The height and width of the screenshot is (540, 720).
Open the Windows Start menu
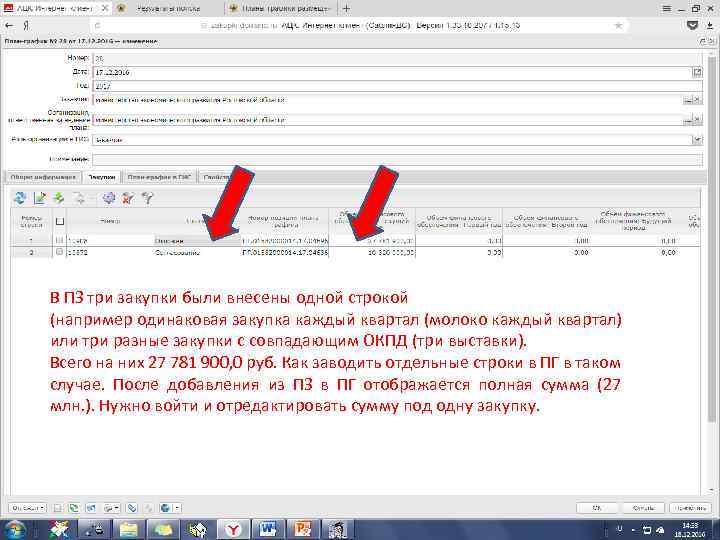(x=15, y=529)
